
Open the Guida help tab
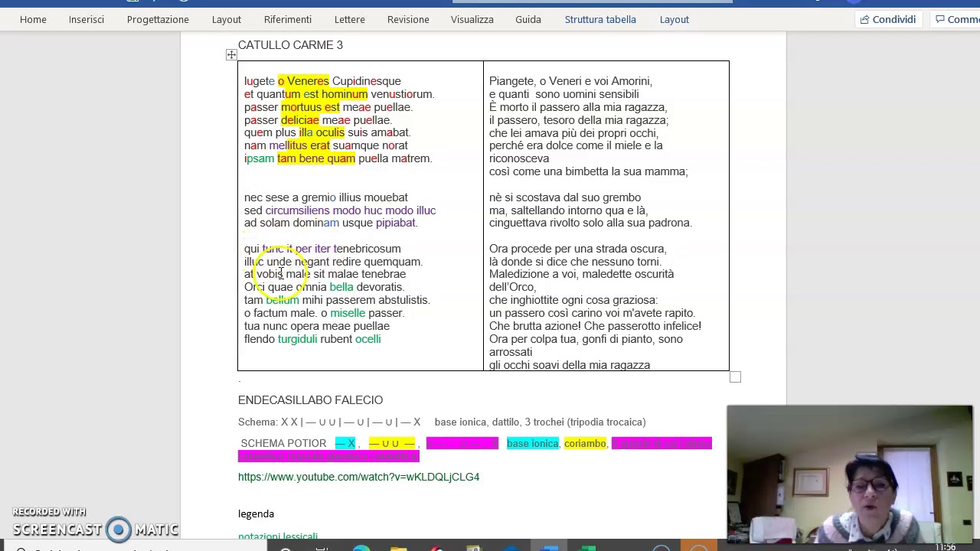tap(528, 19)
